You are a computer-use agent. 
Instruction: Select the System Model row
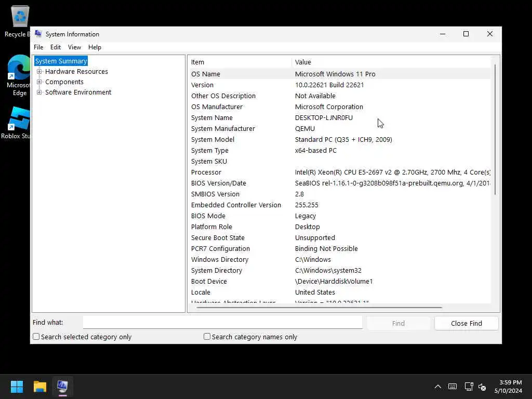point(339,139)
